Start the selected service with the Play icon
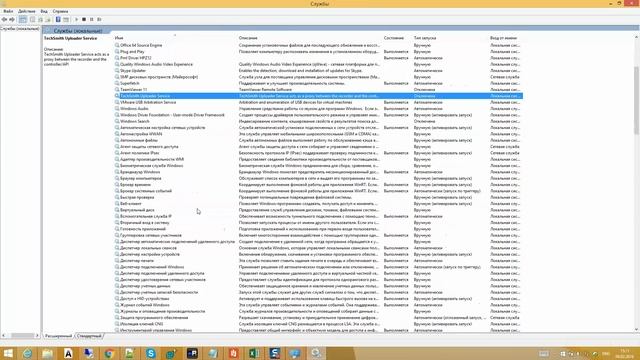The height and width of the screenshot is (360, 640). tap(76, 20)
